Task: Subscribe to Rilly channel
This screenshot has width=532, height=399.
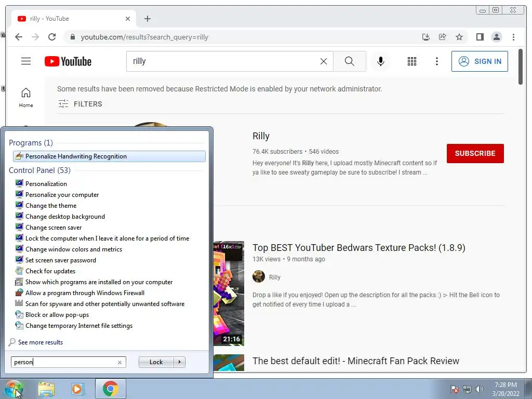Action: click(x=475, y=153)
